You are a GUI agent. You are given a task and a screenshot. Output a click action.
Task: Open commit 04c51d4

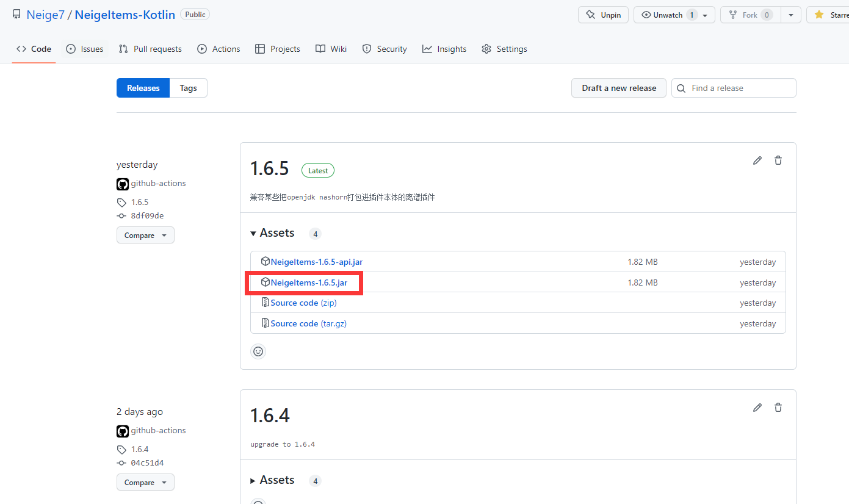point(147,463)
